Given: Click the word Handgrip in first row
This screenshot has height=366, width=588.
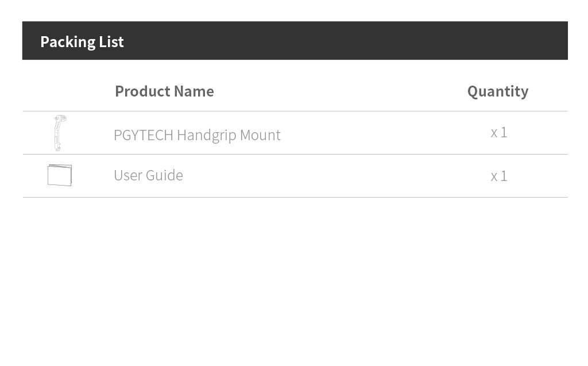Looking at the screenshot, I should coord(206,135).
